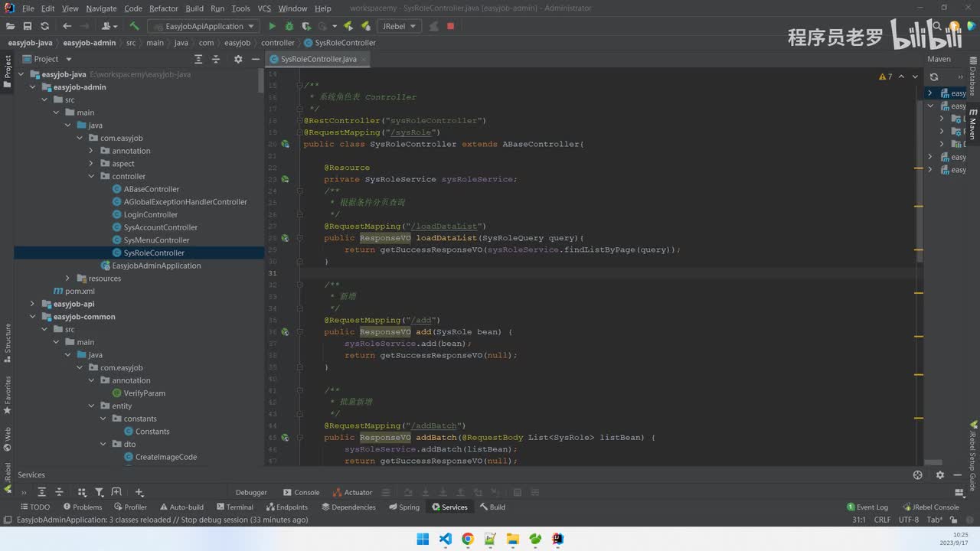Click Collapse All icon in Project panel
This screenshot has width=980, height=551.
216,59
